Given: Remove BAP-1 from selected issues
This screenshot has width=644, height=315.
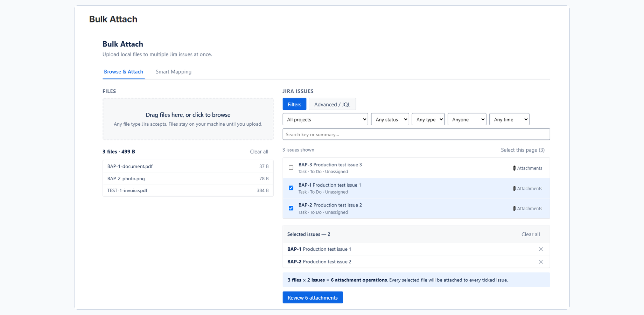Looking at the screenshot, I should coord(541,249).
